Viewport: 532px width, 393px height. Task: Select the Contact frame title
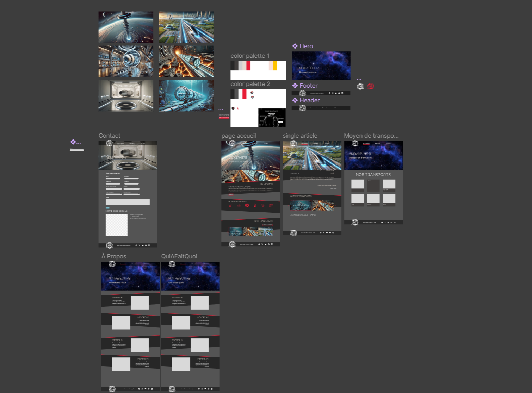coord(109,136)
